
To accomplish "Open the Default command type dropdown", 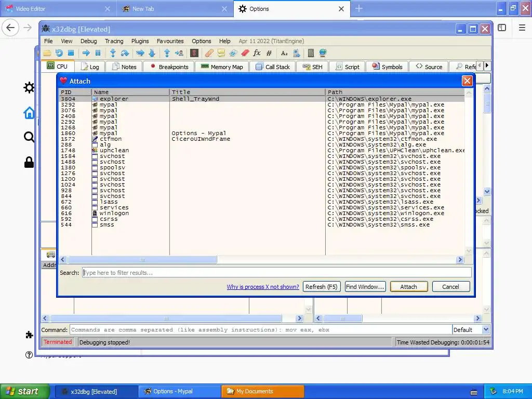I will [x=471, y=329].
